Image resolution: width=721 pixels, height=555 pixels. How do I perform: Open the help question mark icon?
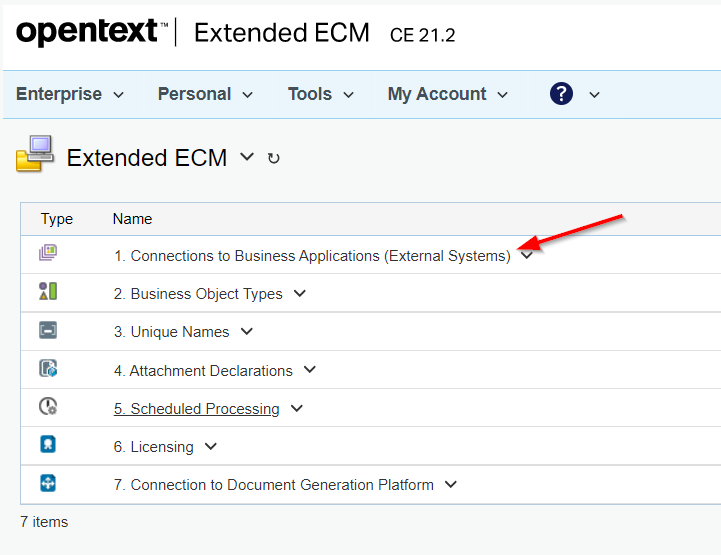coord(561,94)
